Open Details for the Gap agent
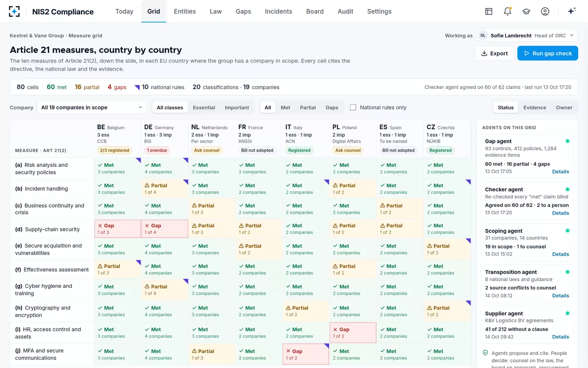This screenshot has width=588, height=368. click(x=560, y=172)
